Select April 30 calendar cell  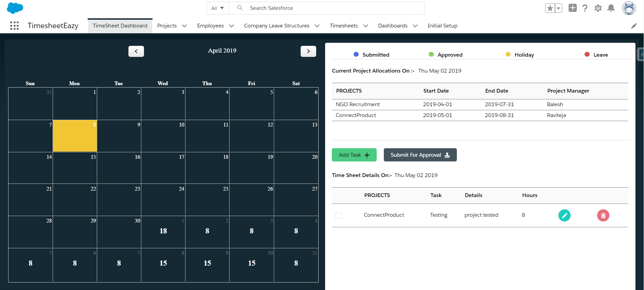click(119, 232)
